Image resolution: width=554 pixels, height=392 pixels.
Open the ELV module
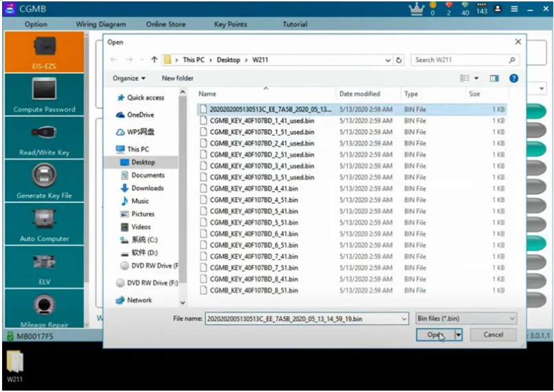click(x=44, y=267)
